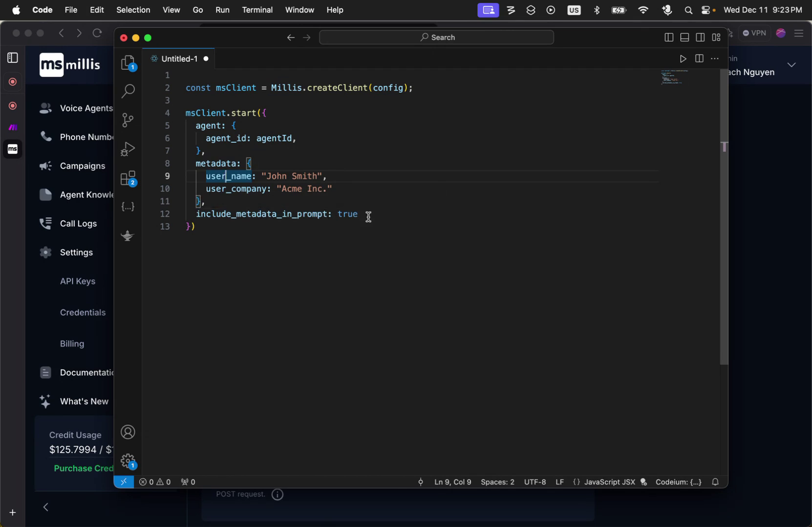Click inside the Search field at the top
The height and width of the screenshot is (527, 812).
coord(436,37)
